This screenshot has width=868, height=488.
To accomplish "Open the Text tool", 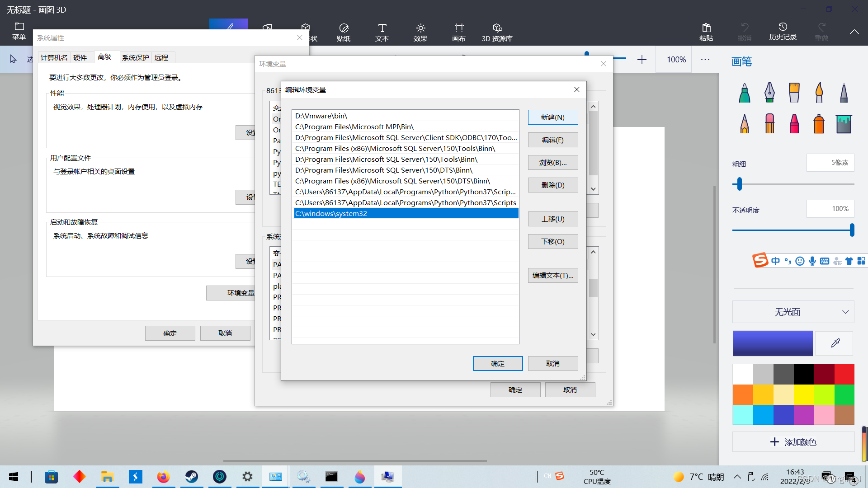I will (382, 32).
